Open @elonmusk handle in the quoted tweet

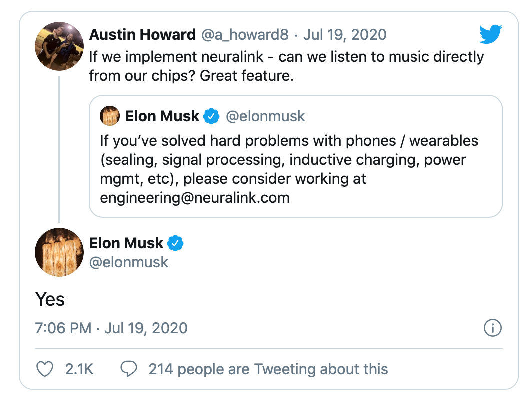point(265,116)
